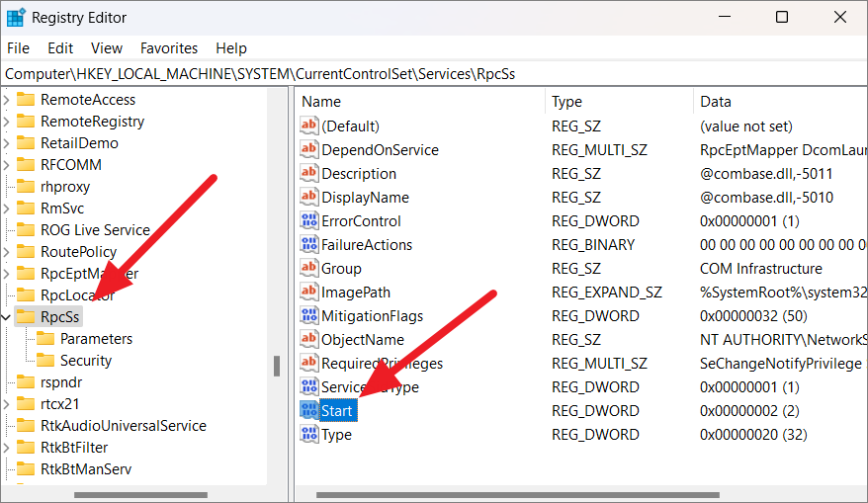The height and width of the screenshot is (503, 868).
Task: Select the RtkAudioUniversalService key
Action: (x=124, y=426)
